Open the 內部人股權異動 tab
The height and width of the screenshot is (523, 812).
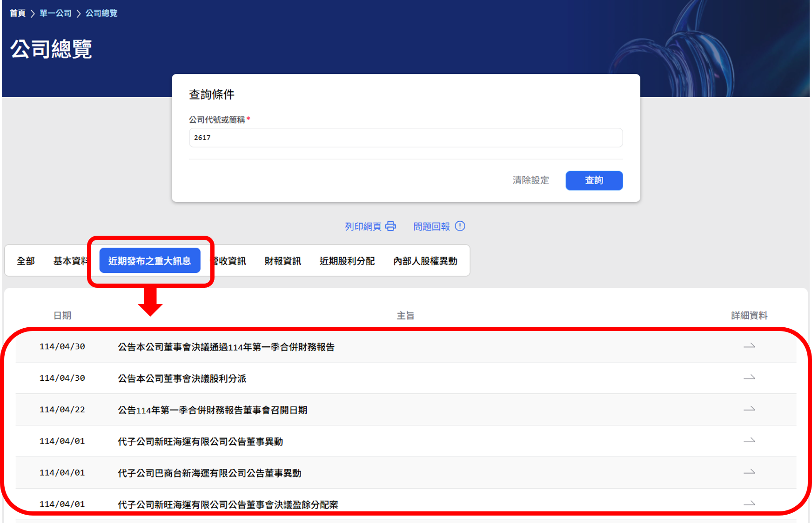point(425,261)
